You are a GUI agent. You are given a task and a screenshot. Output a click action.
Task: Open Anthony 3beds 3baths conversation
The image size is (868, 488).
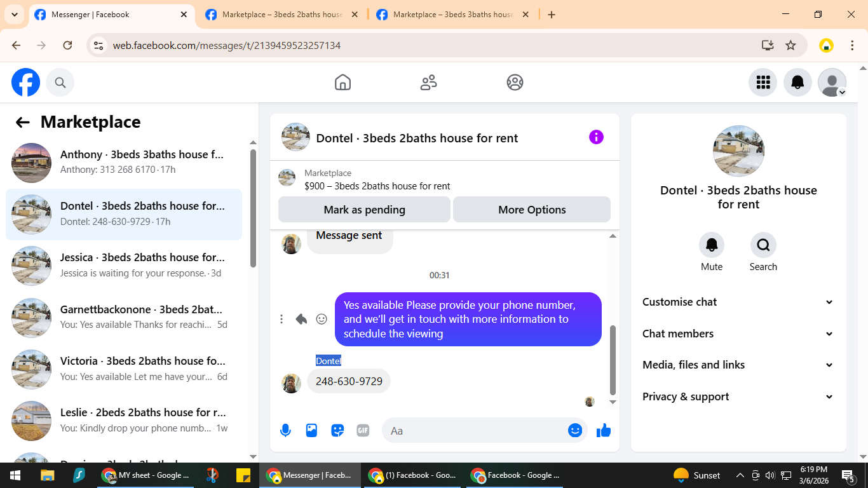pos(124,163)
